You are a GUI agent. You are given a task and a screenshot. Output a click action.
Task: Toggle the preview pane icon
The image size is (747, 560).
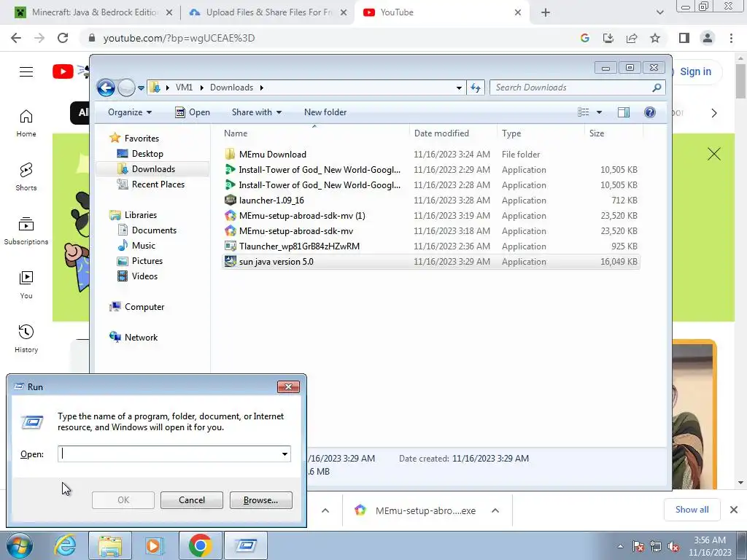[x=624, y=112]
